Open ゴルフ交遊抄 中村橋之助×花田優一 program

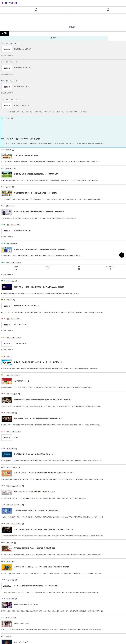pos(27,155)
